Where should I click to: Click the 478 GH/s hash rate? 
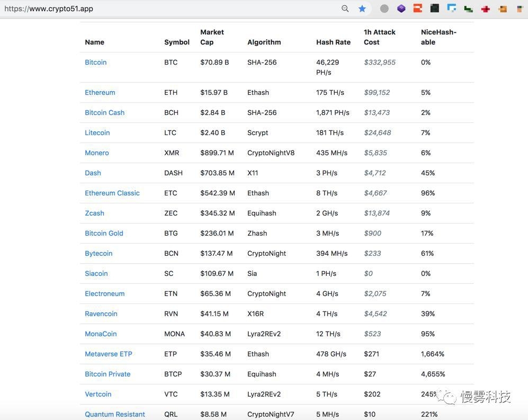[x=332, y=354]
